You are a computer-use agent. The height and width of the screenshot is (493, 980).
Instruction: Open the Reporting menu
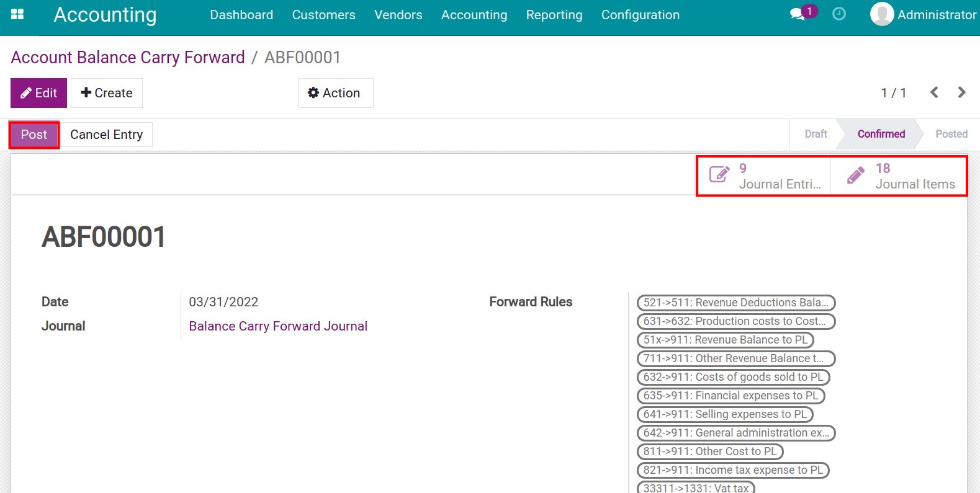point(554,15)
